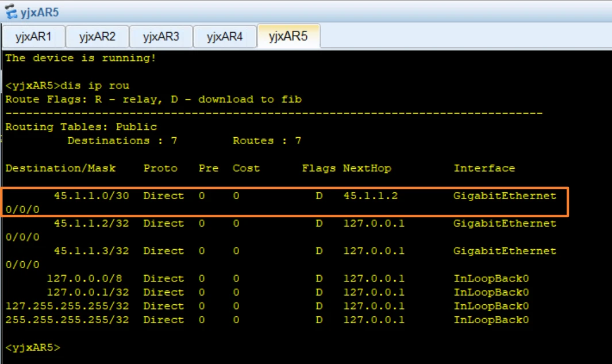
Task: Click the Destination/Mask column header
Action: (60, 168)
